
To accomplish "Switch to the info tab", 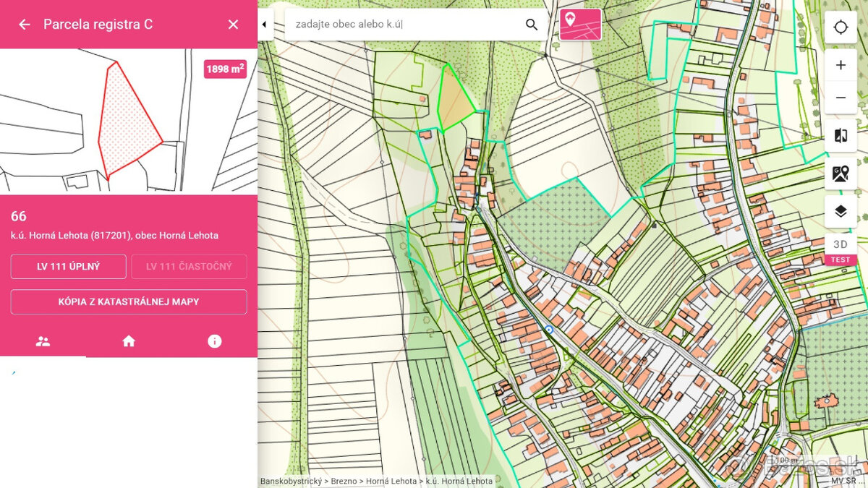I will [x=214, y=341].
